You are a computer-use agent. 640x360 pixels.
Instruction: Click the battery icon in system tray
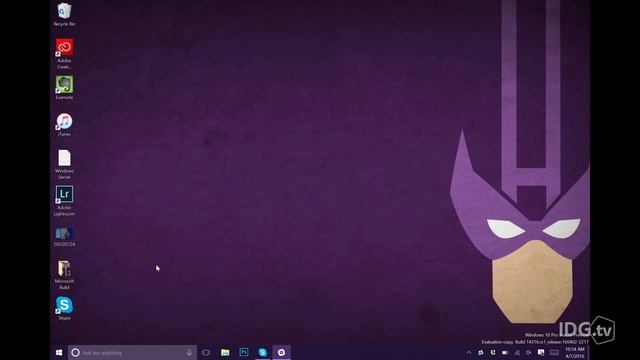pyautogui.click(x=505, y=353)
